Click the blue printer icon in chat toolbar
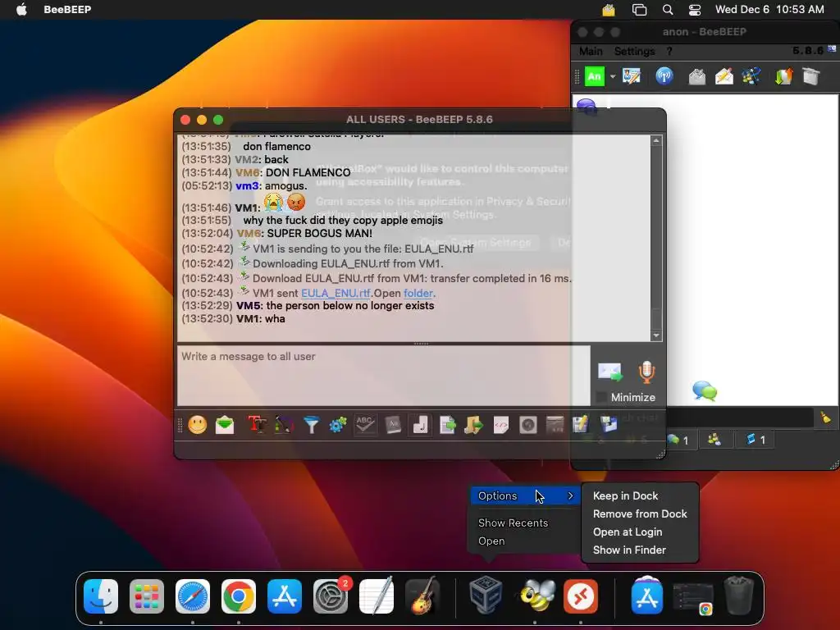 click(609, 426)
